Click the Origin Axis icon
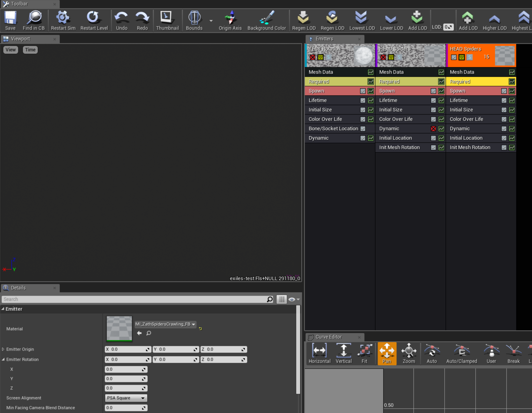 (x=230, y=20)
